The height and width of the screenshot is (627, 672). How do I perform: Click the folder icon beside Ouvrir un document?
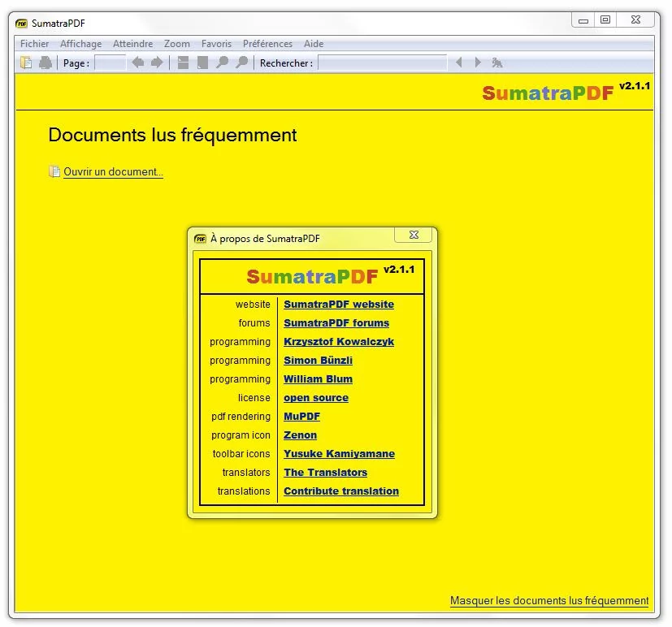click(54, 171)
